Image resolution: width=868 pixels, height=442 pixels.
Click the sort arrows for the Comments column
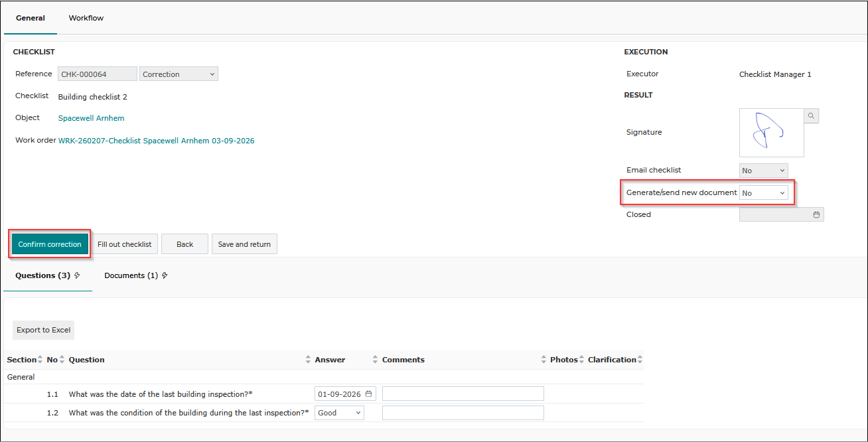point(544,360)
